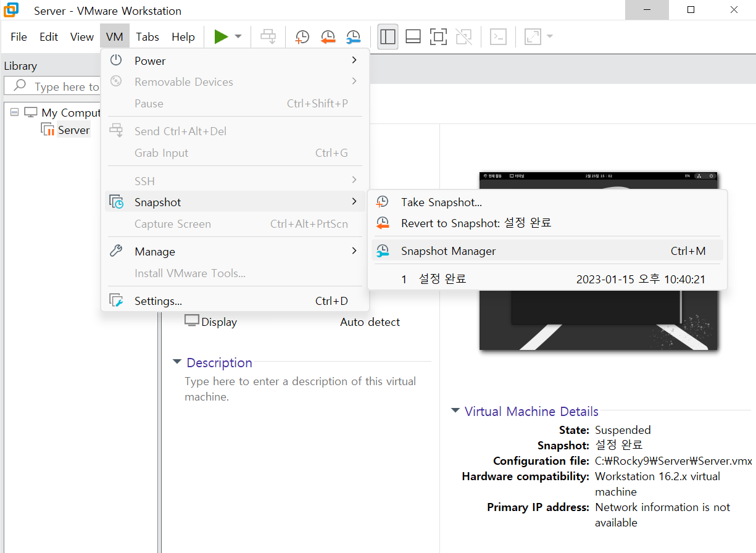The image size is (756, 553).
Task: Click the Library search field
Action: coord(52,86)
